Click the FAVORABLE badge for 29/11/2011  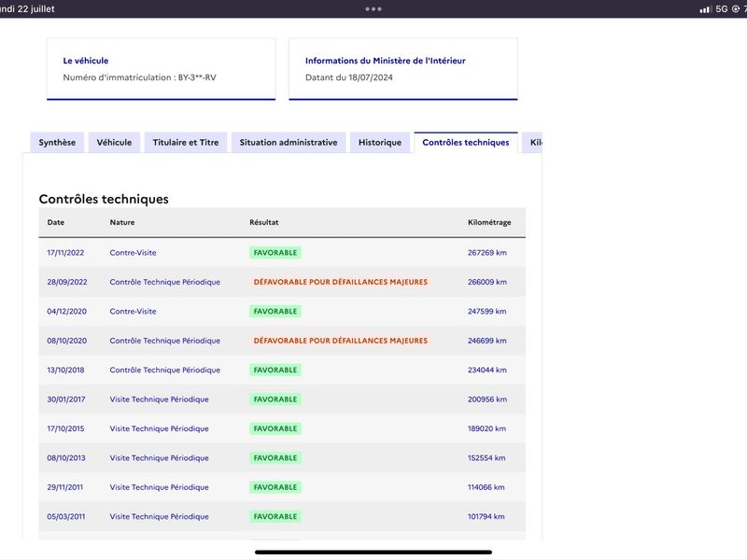point(275,487)
